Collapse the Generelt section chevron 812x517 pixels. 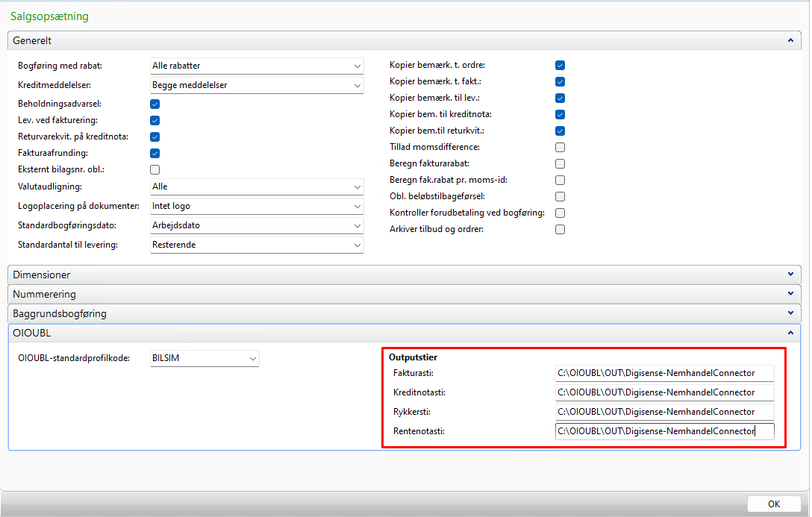[x=790, y=40]
